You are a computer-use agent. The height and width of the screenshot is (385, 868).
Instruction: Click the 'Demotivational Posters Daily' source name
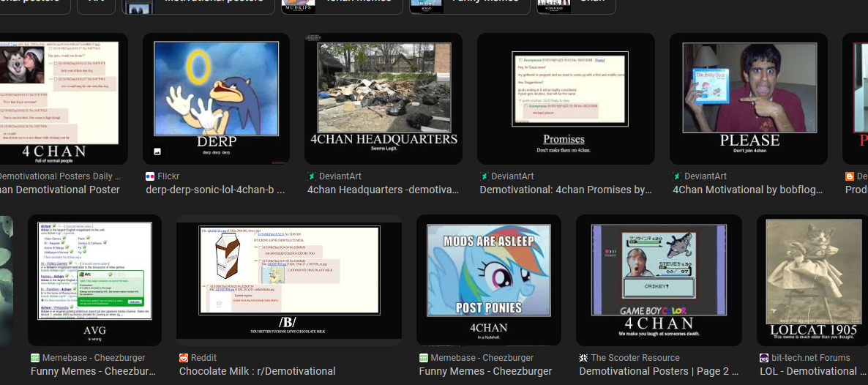tap(60, 176)
